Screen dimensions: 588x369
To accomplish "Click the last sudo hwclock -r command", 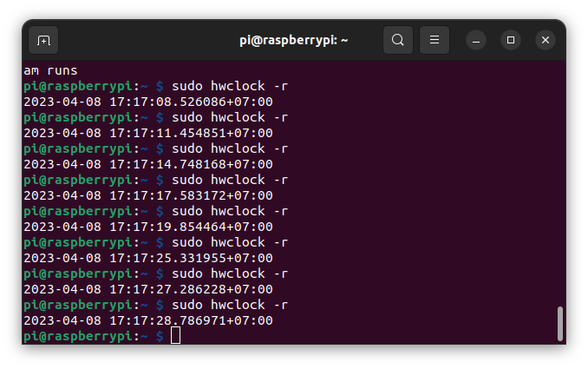I will (x=230, y=305).
